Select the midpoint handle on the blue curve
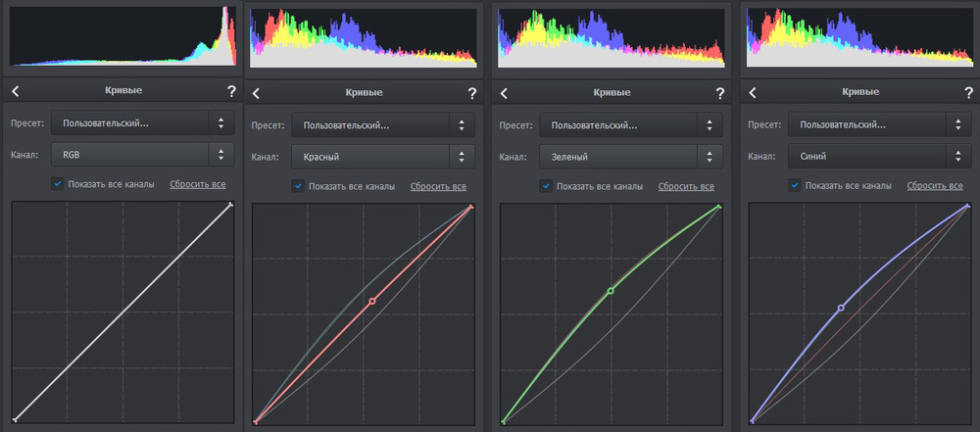The image size is (980, 432). [840, 308]
